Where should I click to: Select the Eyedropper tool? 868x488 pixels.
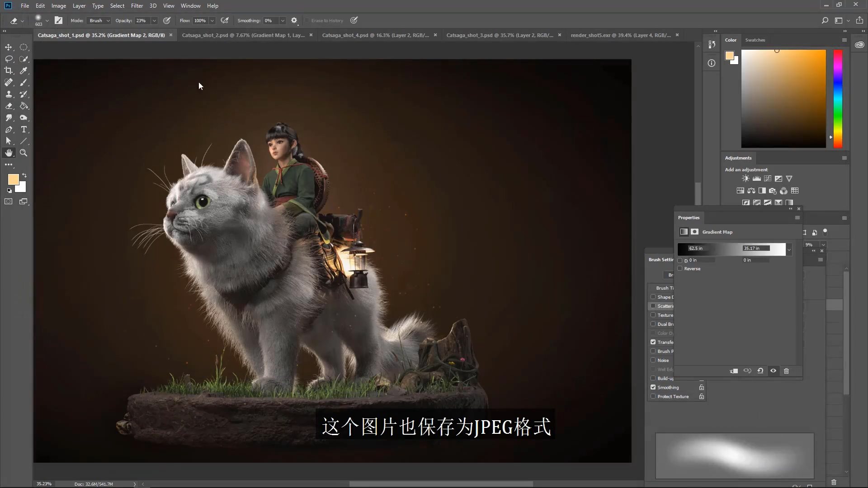[24, 70]
